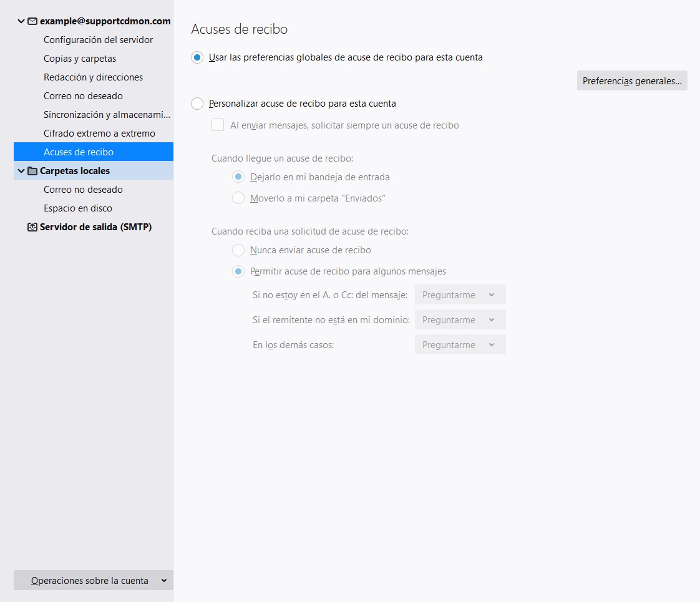Select Usar las preferencias globales radio button
This screenshot has width=700, height=602.
pyautogui.click(x=197, y=57)
